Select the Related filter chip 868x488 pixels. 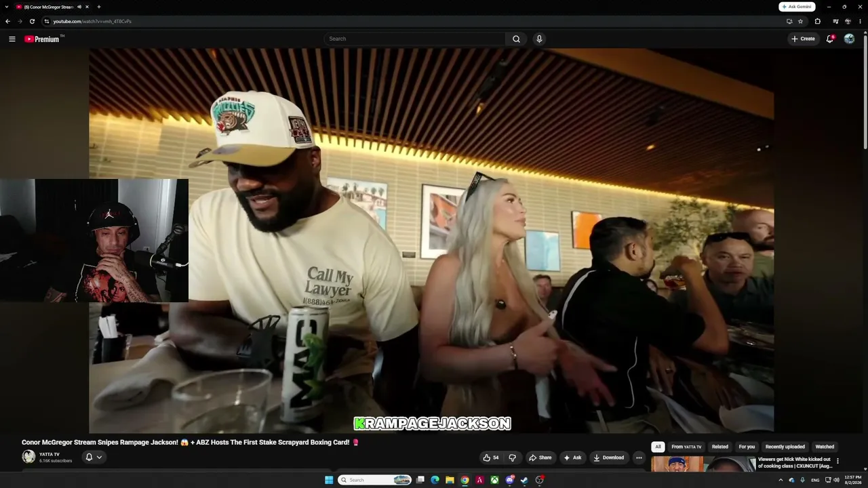click(720, 447)
